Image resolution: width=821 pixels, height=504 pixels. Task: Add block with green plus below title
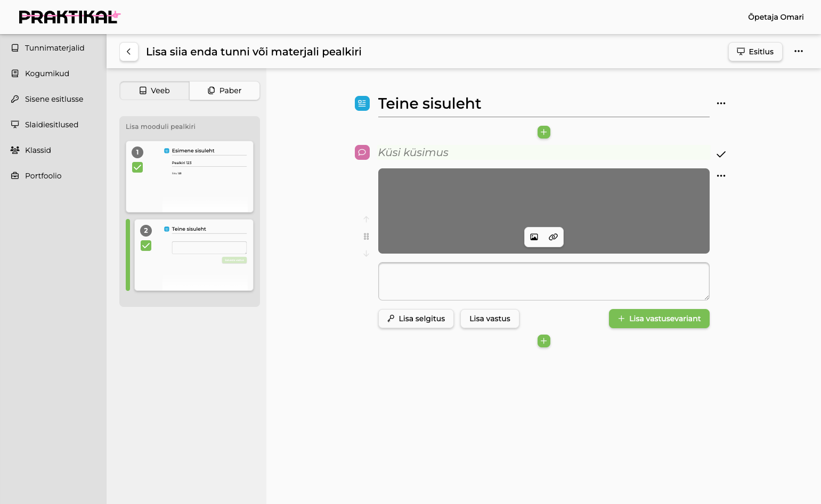tap(544, 132)
